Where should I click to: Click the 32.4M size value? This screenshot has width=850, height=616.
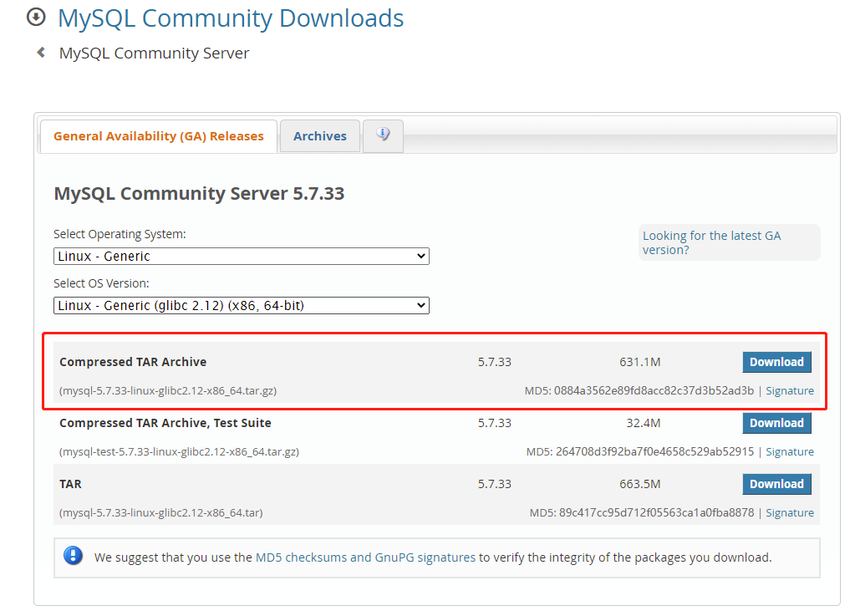pyautogui.click(x=644, y=423)
